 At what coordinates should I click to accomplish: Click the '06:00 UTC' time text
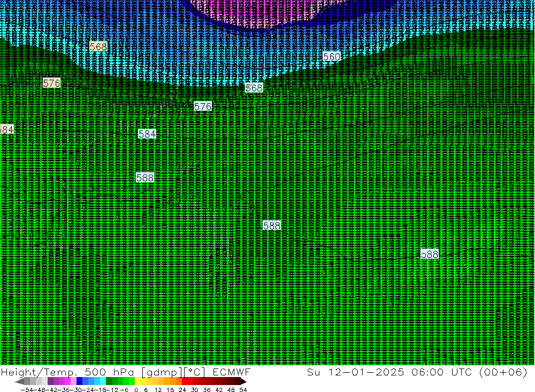441,372
